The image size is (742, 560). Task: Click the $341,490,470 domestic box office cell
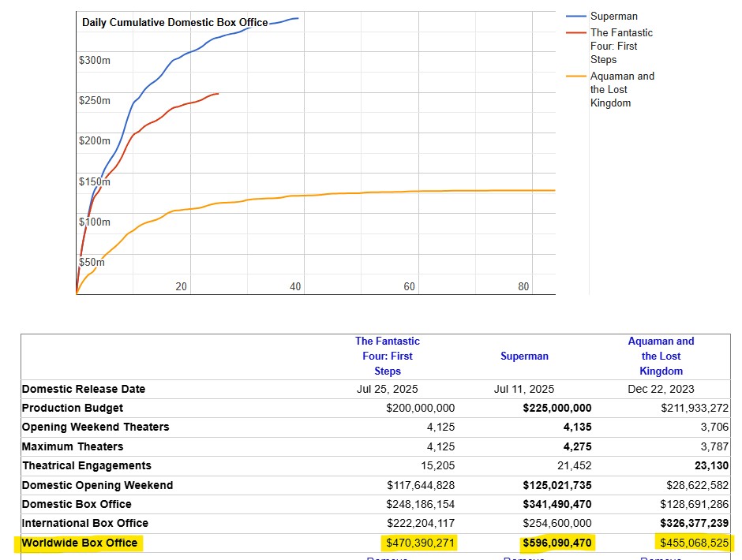point(557,504)
